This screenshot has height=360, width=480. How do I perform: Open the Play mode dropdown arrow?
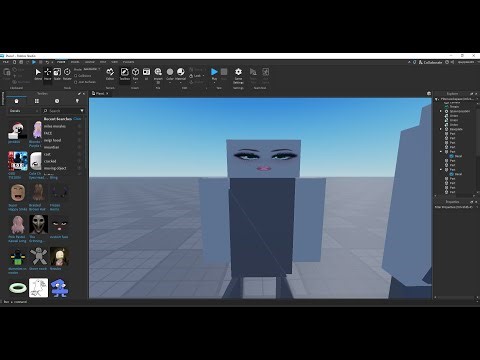tap(214, 82)
